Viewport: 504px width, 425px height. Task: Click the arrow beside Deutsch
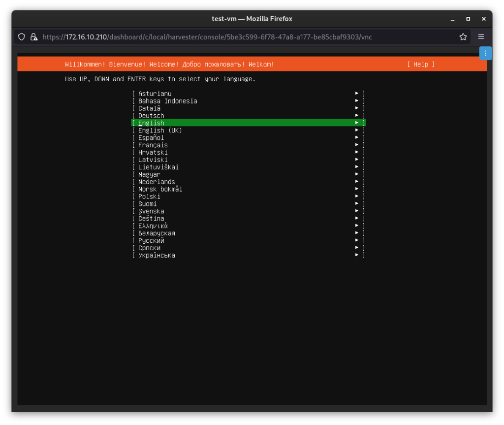click(x=357, y=116)
